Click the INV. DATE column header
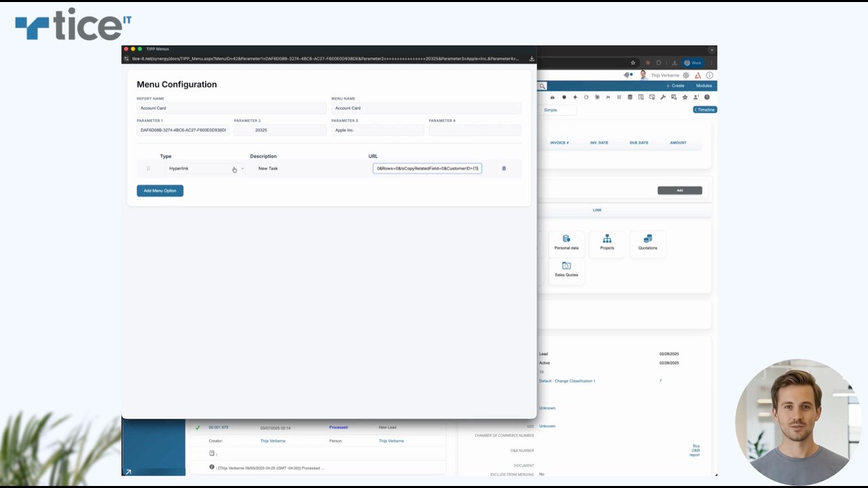Image resolution: width=868 pixels, height=488 pixels. coord(599,143)
